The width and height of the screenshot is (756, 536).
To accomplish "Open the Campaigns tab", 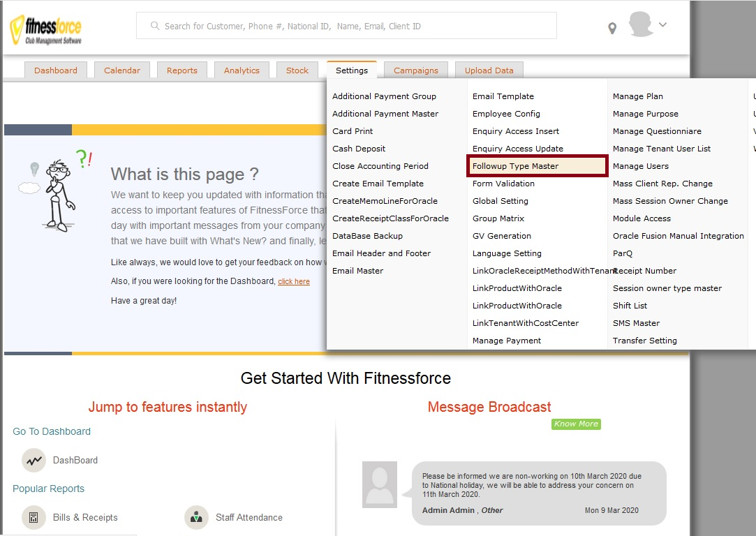I will click(x=415, y=70).
